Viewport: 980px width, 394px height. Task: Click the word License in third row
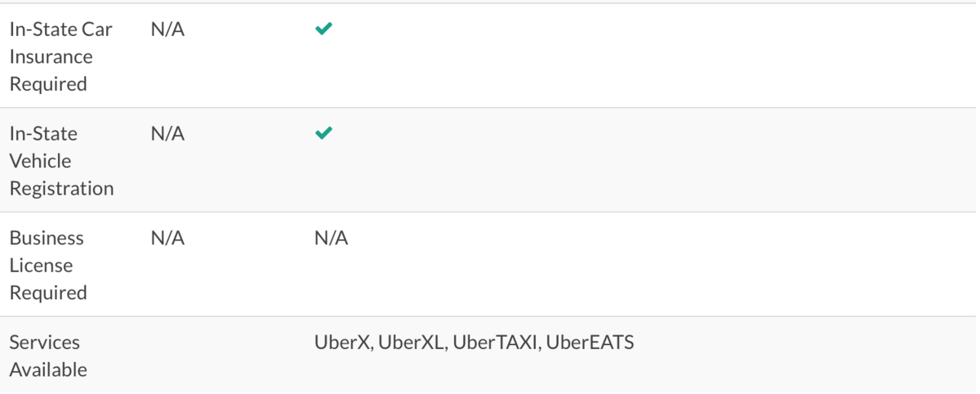(x=41, y=266)
